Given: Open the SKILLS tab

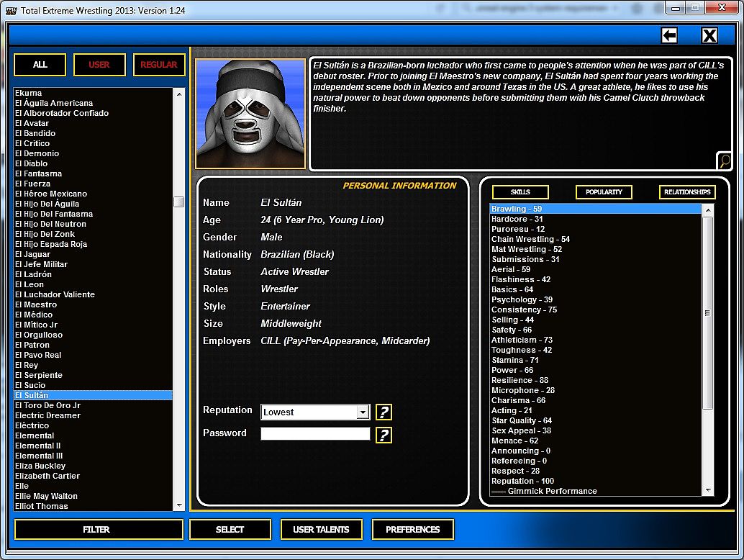Looking at the screenshot, I should (520, 191).
